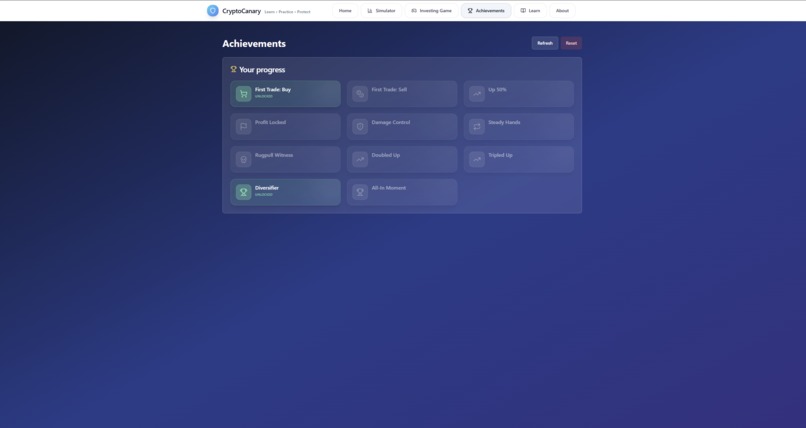The image size is (806, 428).
Task: Click the CryptoCanary shield logo icon
Action: tap(213, 11)
